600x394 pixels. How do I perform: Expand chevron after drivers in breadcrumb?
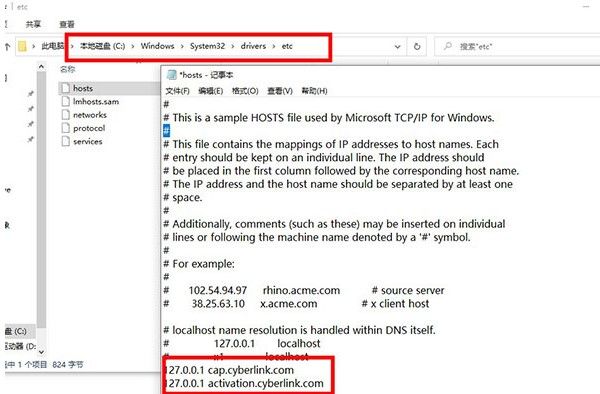click(274, 47)
